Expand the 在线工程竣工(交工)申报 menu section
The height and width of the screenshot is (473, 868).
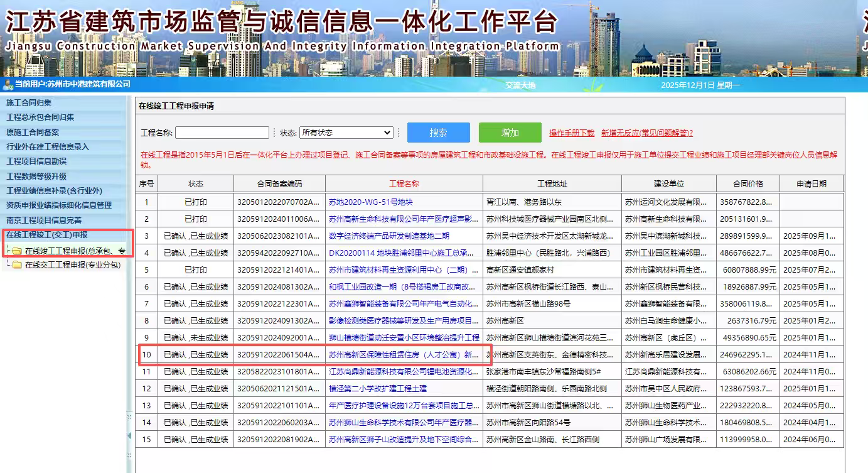point(46,235)
